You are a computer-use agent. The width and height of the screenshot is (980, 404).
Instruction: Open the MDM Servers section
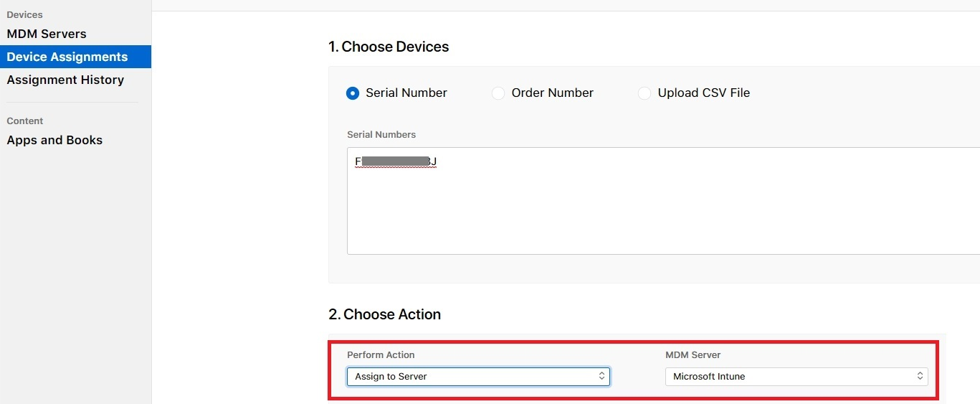47,34
